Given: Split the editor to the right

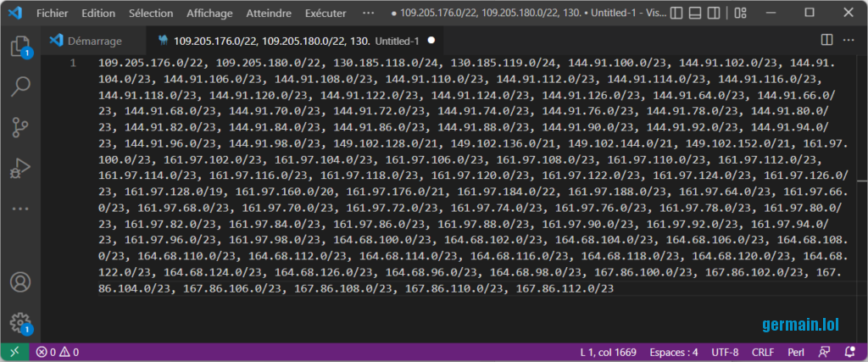Looking at the screenshot, I should click(x=827, y=41).
